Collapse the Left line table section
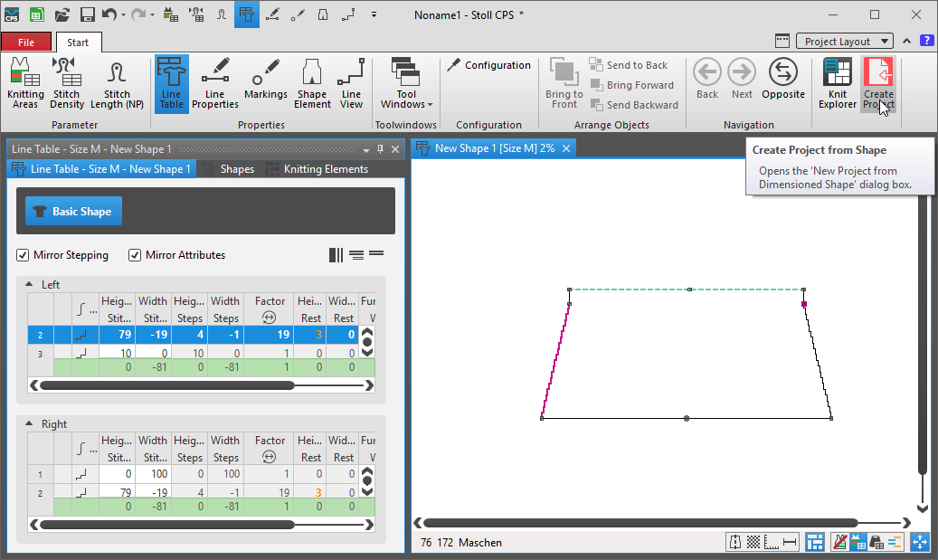 [29, 284]
